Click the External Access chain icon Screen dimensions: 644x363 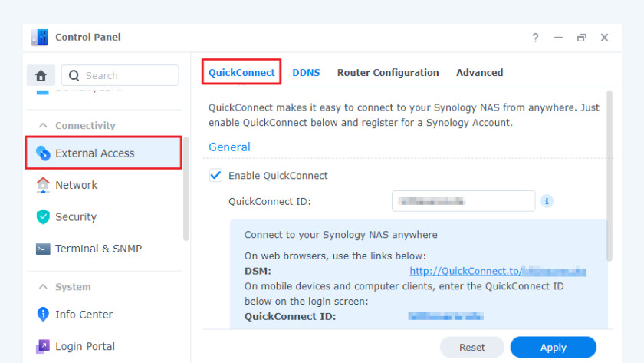click(43, 153)
